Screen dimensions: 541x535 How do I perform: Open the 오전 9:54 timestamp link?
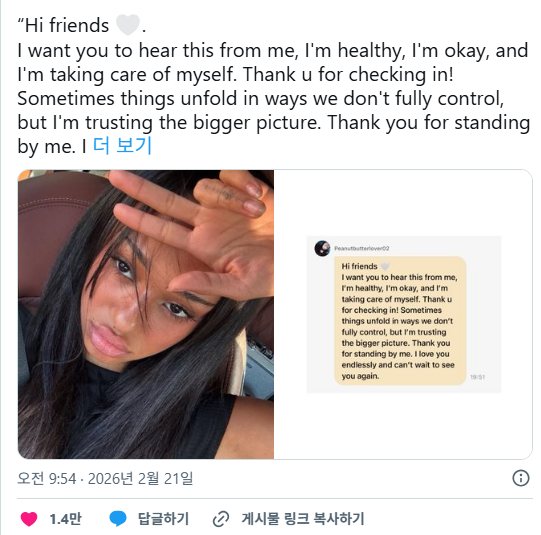pos(47,478)
